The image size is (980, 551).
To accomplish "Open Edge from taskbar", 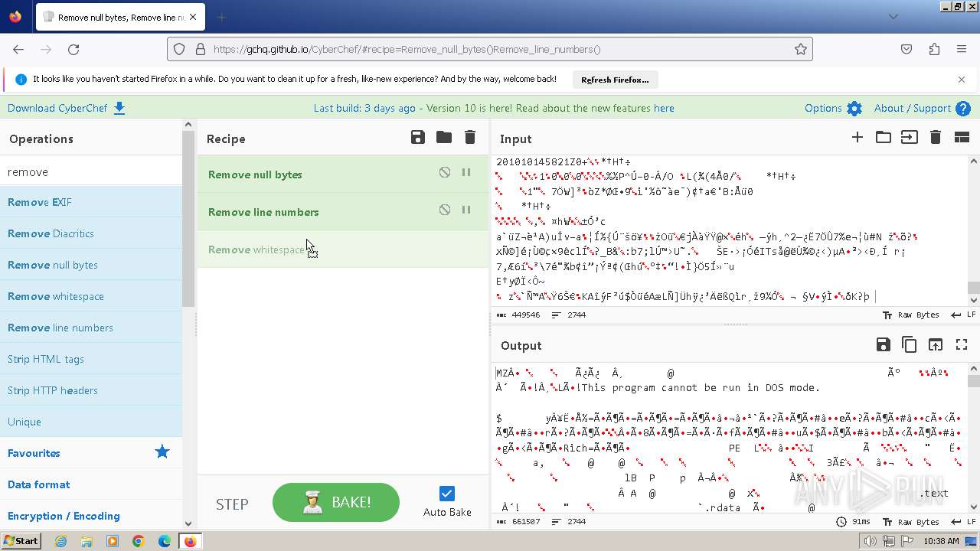I will click(x=164, y=541).
